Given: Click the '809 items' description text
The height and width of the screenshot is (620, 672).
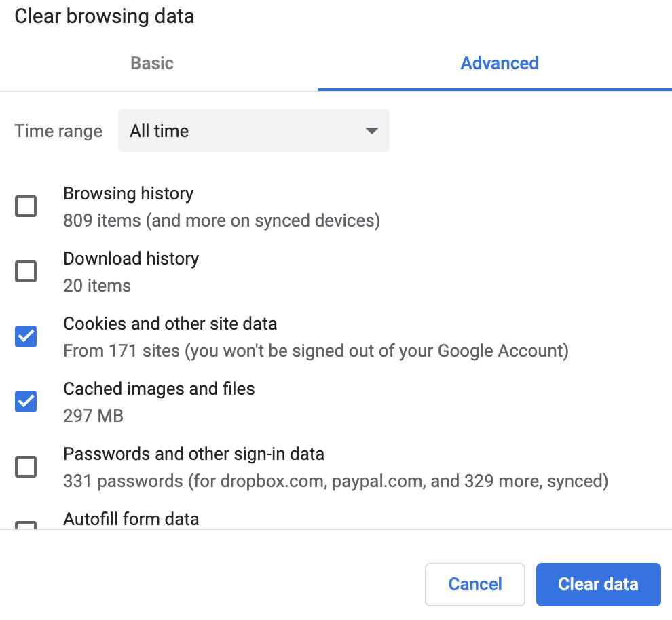Looking at the screenshot, I should [x=221, y=220].
